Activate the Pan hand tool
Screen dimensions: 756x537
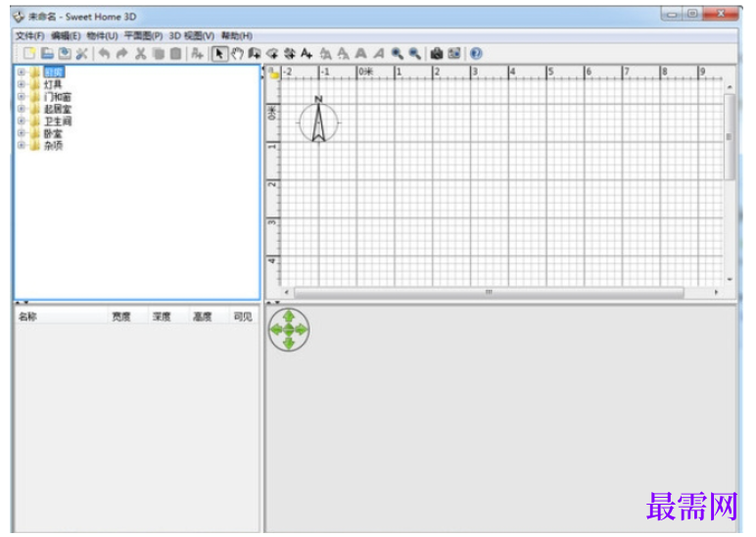[x=237, y=54]
